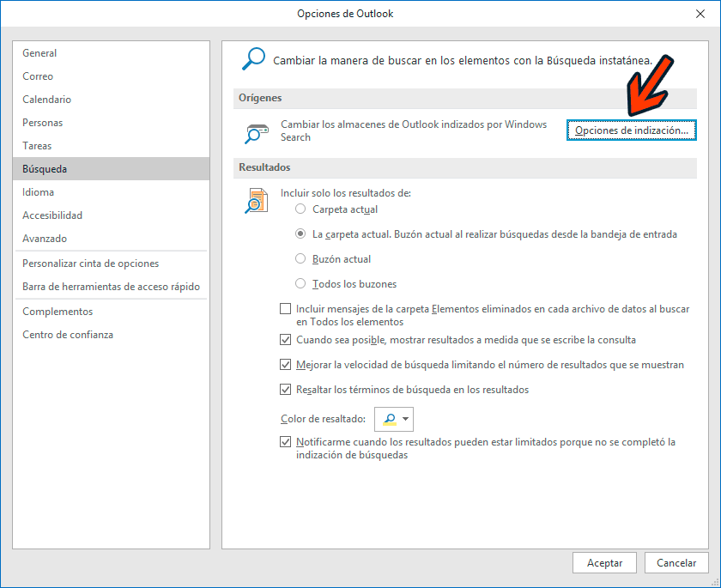Go to the Correo options category
The width and height of the screenshot is (721, 588).
pyautogui.click(x=112, y=76)
